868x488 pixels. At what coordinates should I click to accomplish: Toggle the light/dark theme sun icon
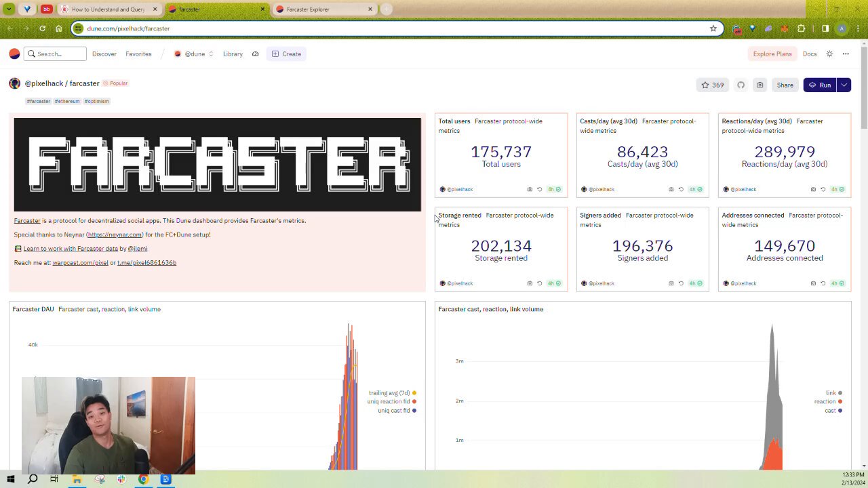click(829, 54)
